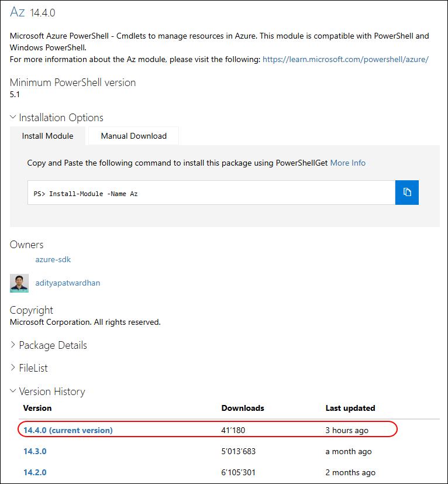Switch to the Manual Download tab
Viewport: 448px width, 484px height.
coord(133,136)
